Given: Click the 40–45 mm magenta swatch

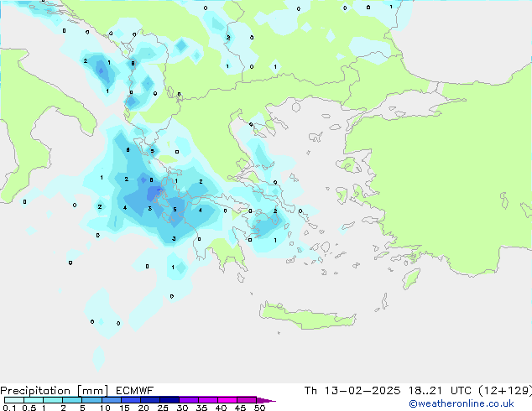Looking at the screenshot, I should coord(227,400).
